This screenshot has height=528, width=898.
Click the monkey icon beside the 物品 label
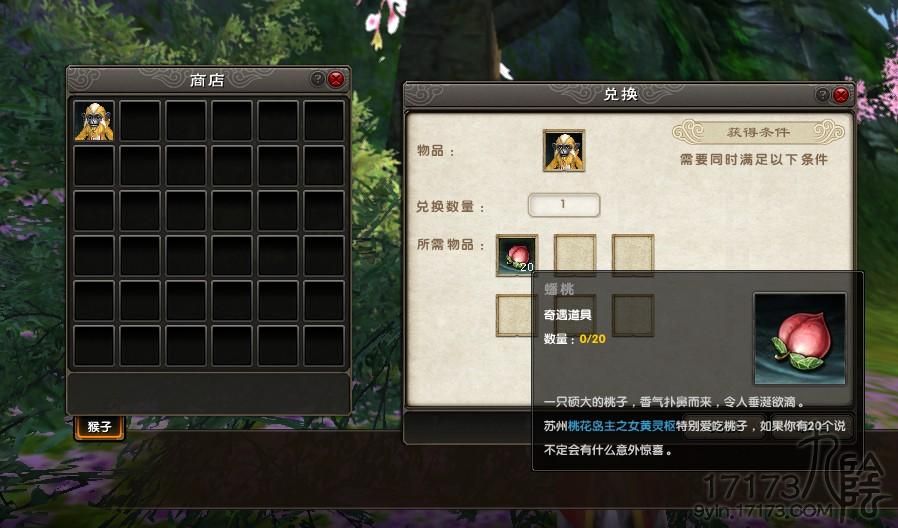[x=564, y=151]
